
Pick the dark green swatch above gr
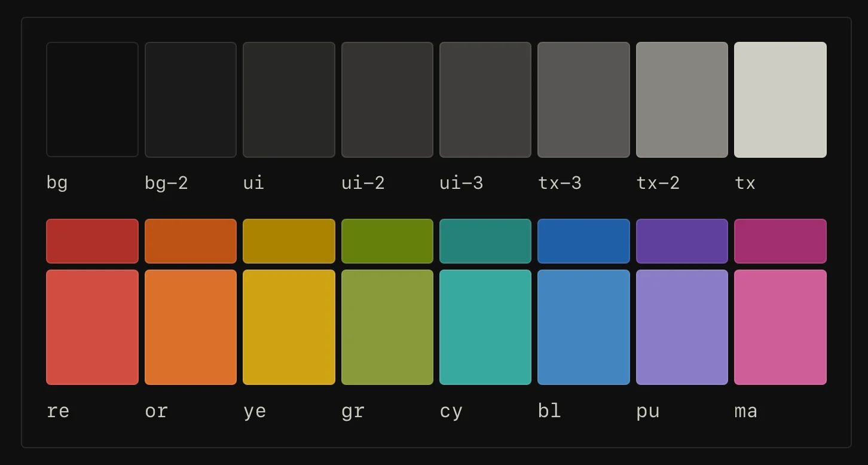(x=387, y=241)
